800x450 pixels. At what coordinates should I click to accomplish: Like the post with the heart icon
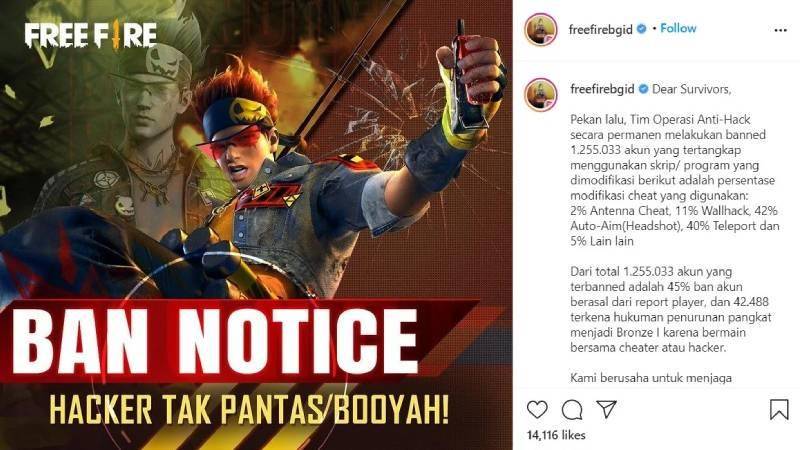537,409
